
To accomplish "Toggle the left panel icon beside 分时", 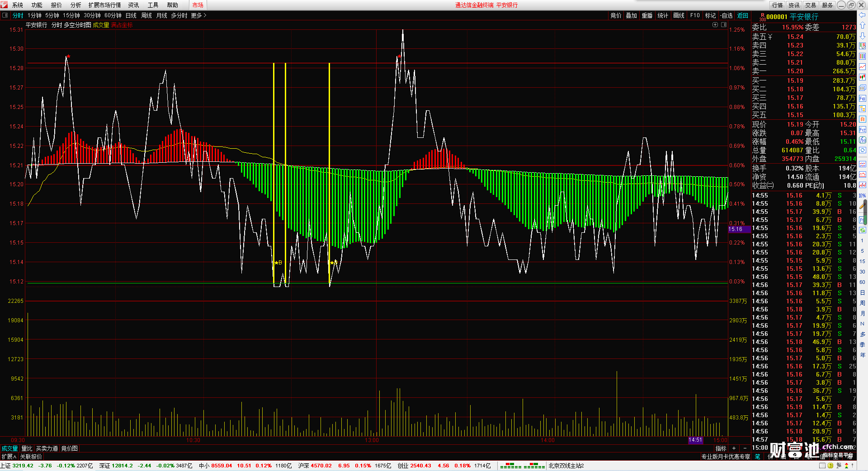I will (x=5, y=15).
